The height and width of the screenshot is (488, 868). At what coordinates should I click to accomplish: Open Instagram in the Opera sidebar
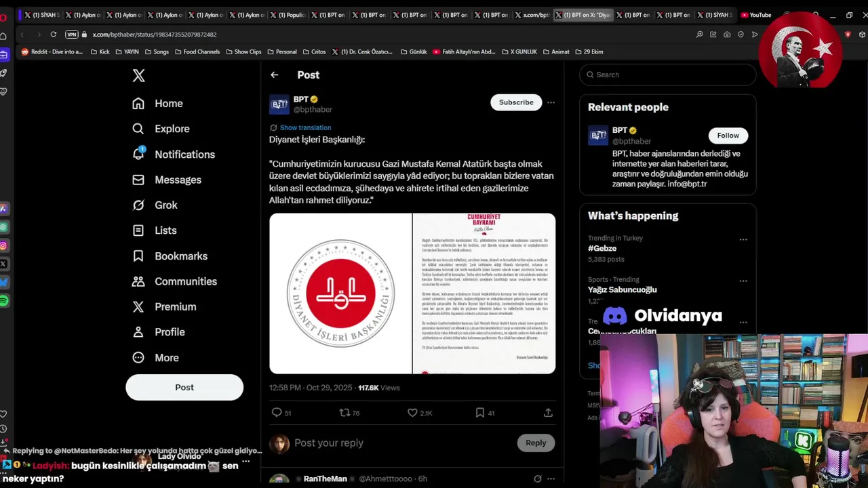3,245
